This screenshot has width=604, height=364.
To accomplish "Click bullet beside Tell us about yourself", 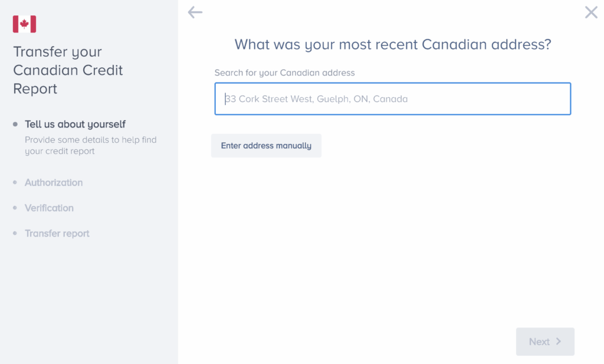I will pos(15,124).
